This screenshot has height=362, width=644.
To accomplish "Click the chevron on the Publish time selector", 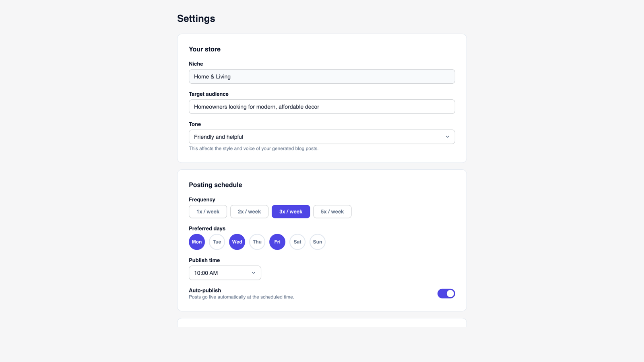I will pos(254,273).
